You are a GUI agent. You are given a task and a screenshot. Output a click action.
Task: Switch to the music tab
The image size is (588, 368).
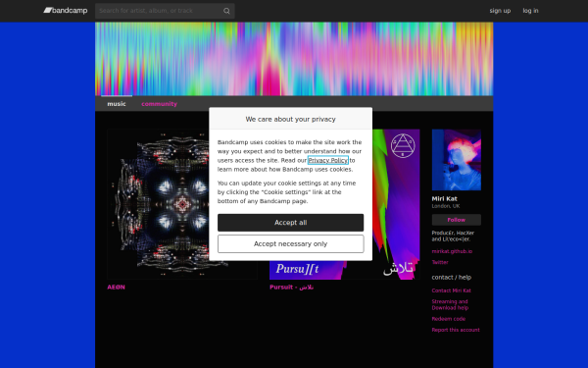[117, 104]
